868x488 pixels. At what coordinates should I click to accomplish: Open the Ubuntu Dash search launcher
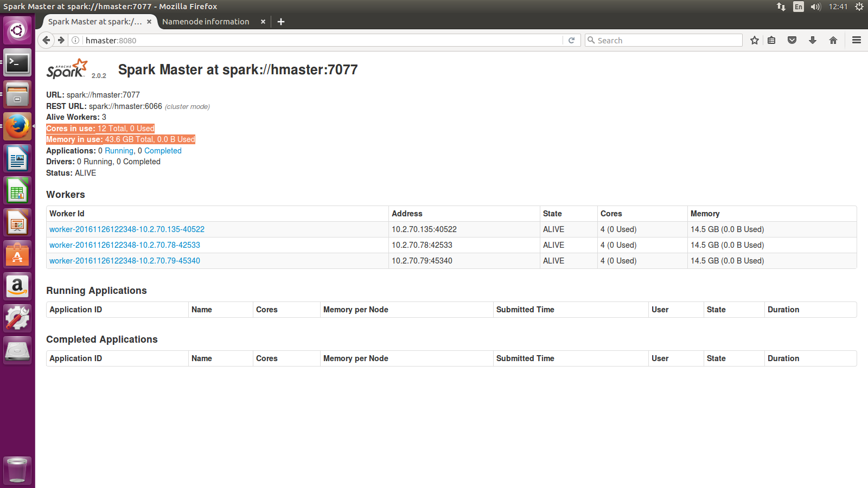click(x=17, y=30)
